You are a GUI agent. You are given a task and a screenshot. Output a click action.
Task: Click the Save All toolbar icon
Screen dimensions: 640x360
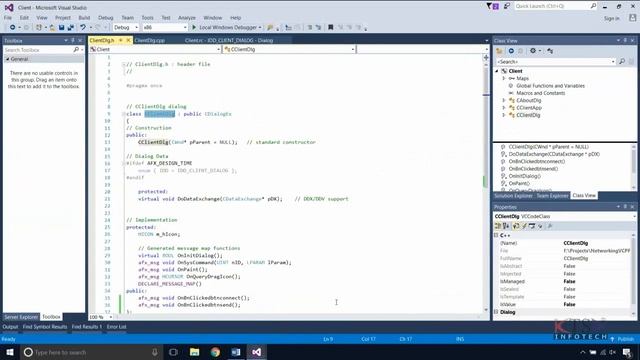tap(71, 27)
